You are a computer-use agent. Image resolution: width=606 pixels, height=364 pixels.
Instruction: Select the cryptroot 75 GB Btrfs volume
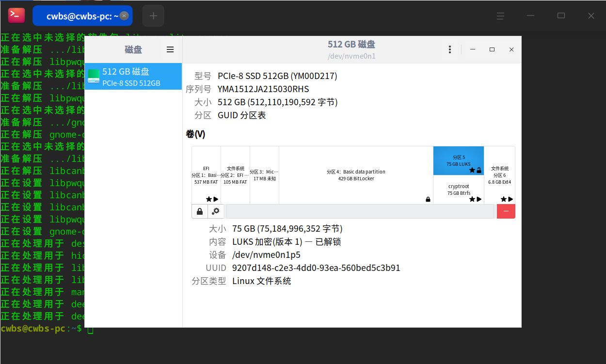coord(459,190)
